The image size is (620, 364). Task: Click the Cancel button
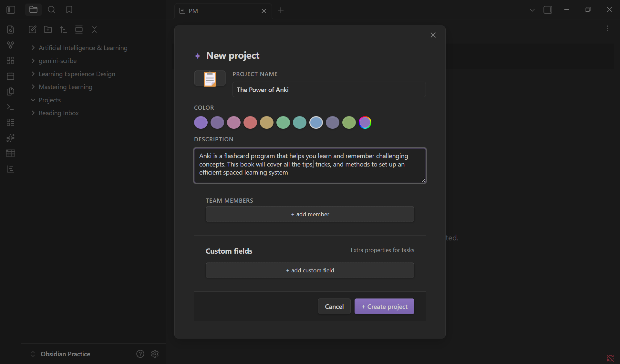(334, 307)
